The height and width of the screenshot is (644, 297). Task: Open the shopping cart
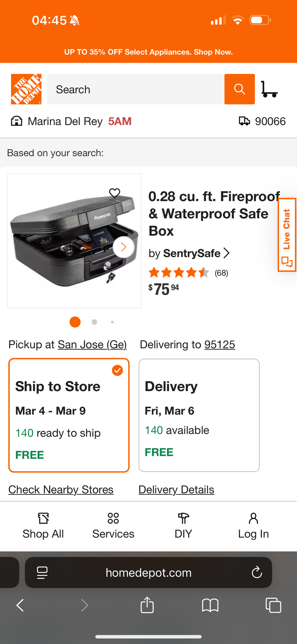269,89
